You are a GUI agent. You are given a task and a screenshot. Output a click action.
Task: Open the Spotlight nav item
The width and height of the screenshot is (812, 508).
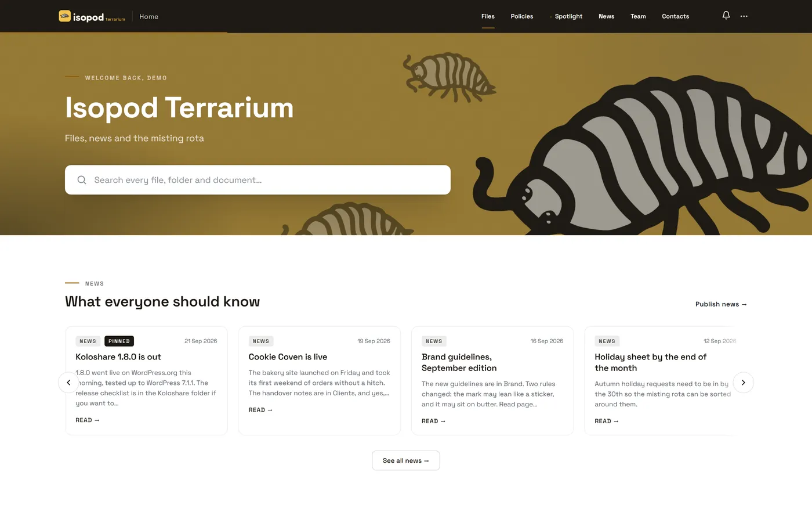[x=568, y=16]
